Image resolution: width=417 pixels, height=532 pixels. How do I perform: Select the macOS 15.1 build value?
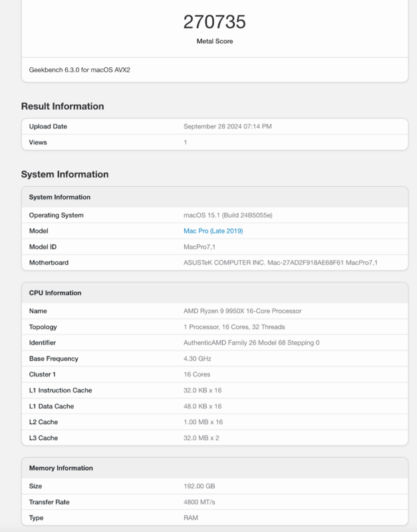pyautogui.click(x=228, y=215)
